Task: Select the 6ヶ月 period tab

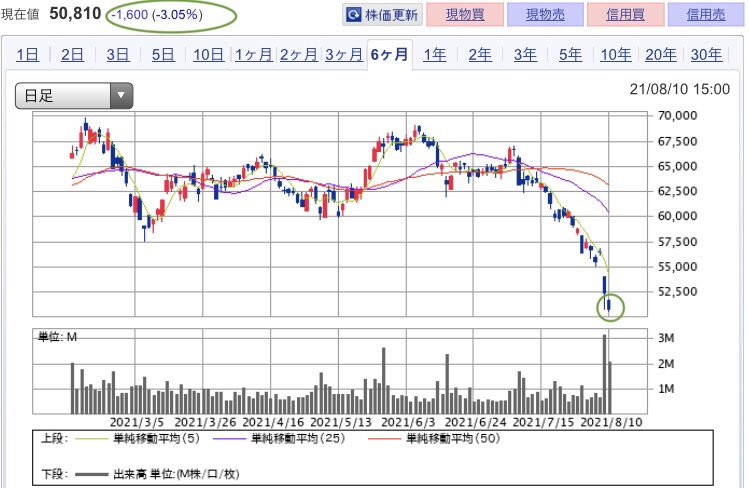Action: [x=389, y=55]
